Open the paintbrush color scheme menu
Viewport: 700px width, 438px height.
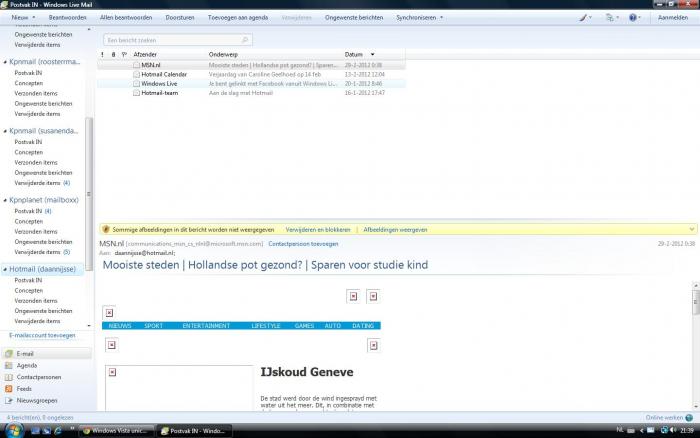[x=584, y=18]
